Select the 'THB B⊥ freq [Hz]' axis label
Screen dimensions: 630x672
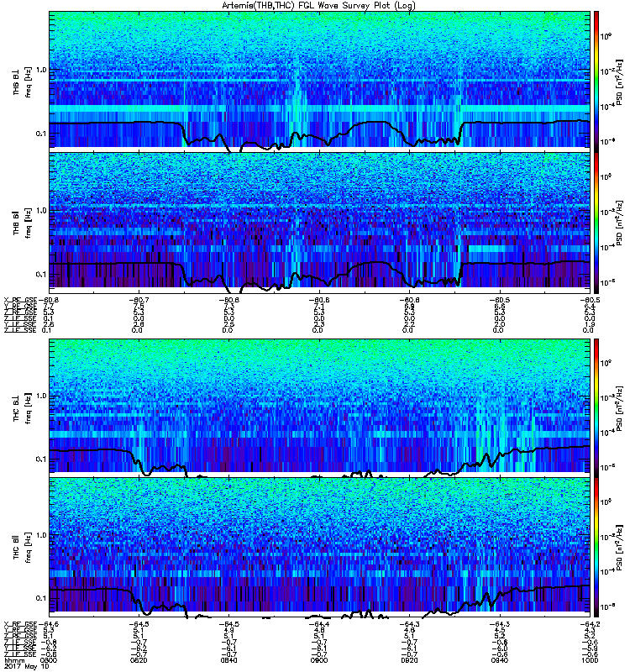coord(22,82)
